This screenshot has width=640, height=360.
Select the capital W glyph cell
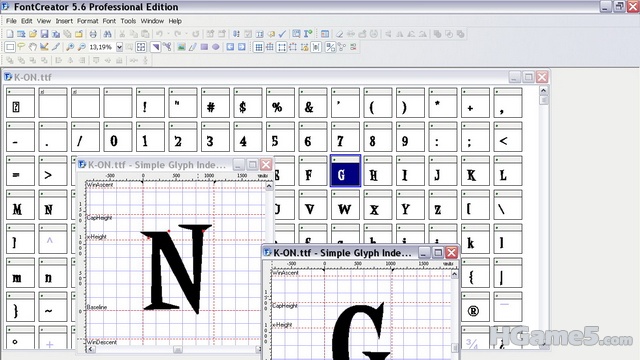(x=345, y=205)
